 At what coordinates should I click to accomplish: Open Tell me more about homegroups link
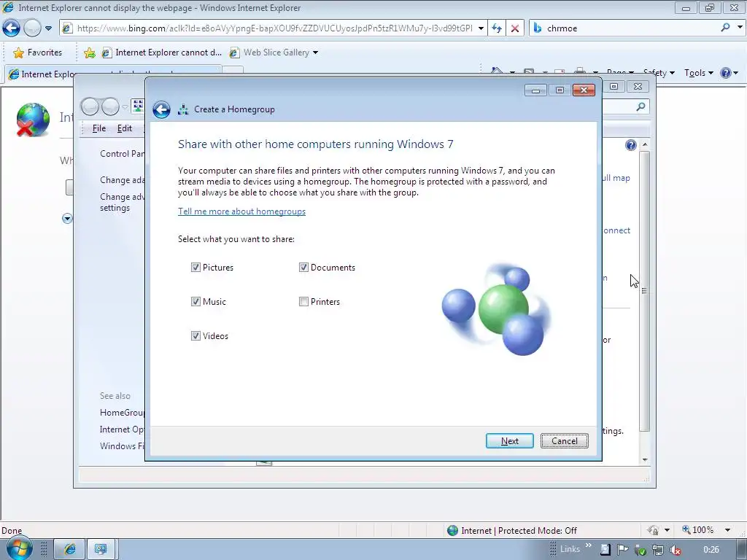tap(241, 211)
